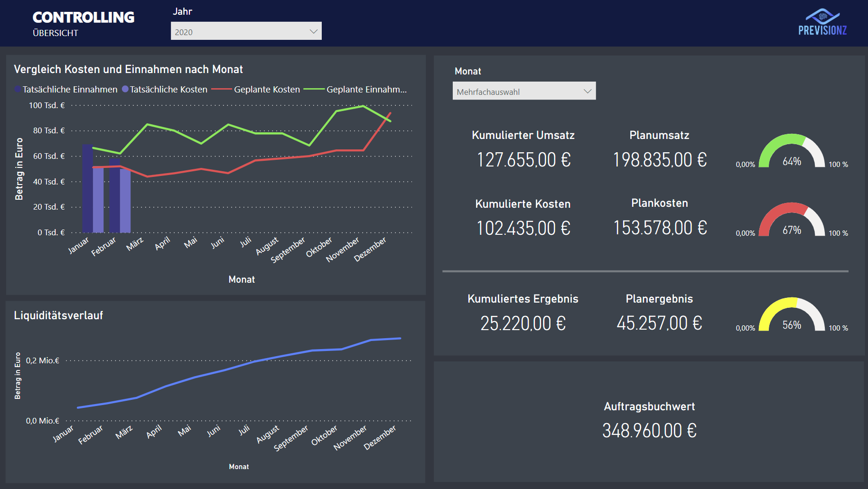This screenshot has height=489, width=868.
Task: Click the red 67% cost gauge
Action: pos(792,221)
